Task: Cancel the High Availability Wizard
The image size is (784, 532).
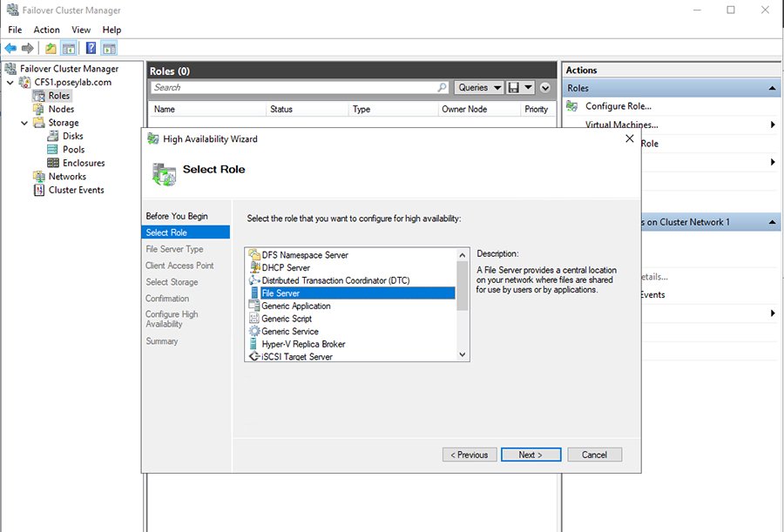Action: point(594,455)
